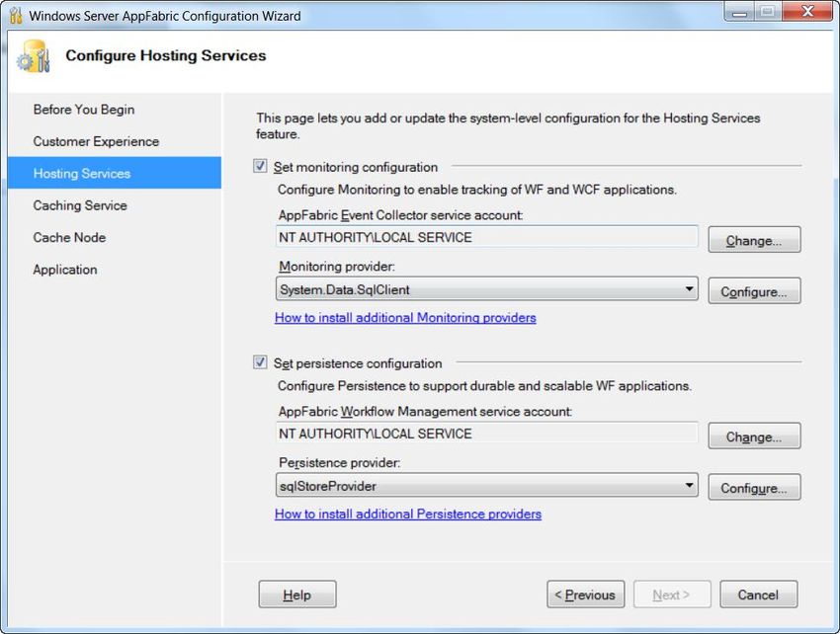The width and height of the screenshot is (840, 634).
Task: Configure the Monitoring provider
Action: (754, 290)
